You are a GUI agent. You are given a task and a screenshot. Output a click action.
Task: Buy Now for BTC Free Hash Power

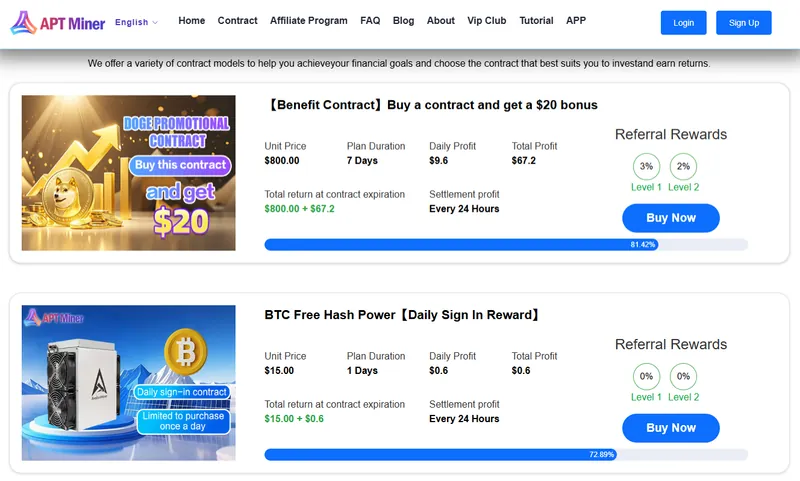(x=670, y=428)
